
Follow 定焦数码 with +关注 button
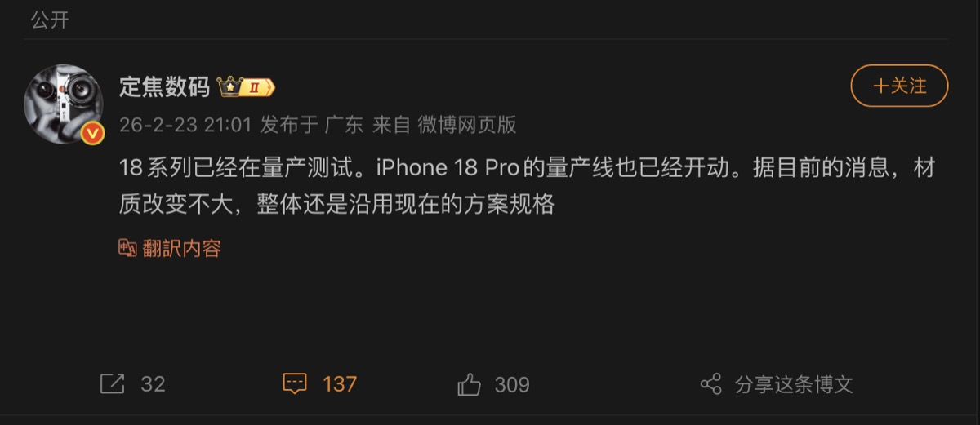(899, 86)
